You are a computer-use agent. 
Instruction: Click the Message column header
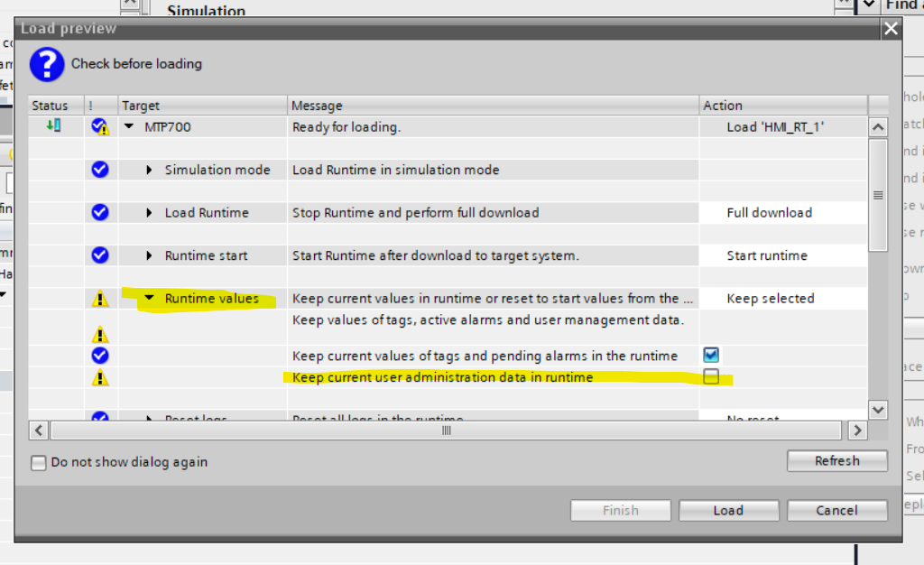[318, 106]
